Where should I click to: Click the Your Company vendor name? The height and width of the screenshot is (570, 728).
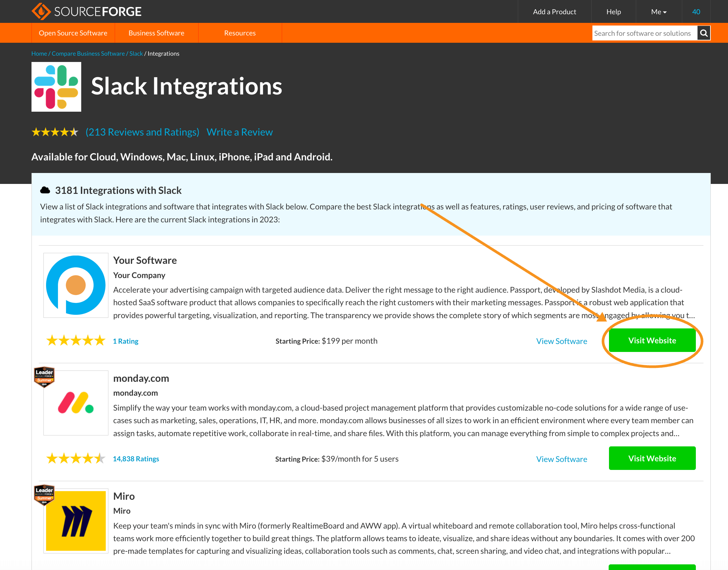click(139, 275)
